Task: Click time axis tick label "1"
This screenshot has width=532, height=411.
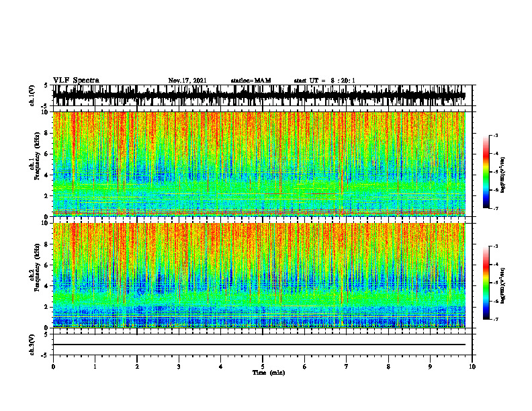Action: pos(95,367)
